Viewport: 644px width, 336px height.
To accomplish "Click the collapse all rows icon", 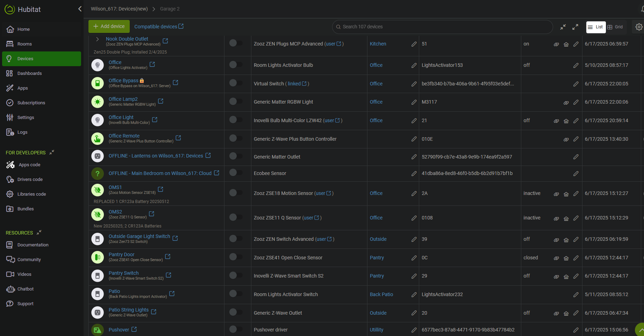I will 563,27.
